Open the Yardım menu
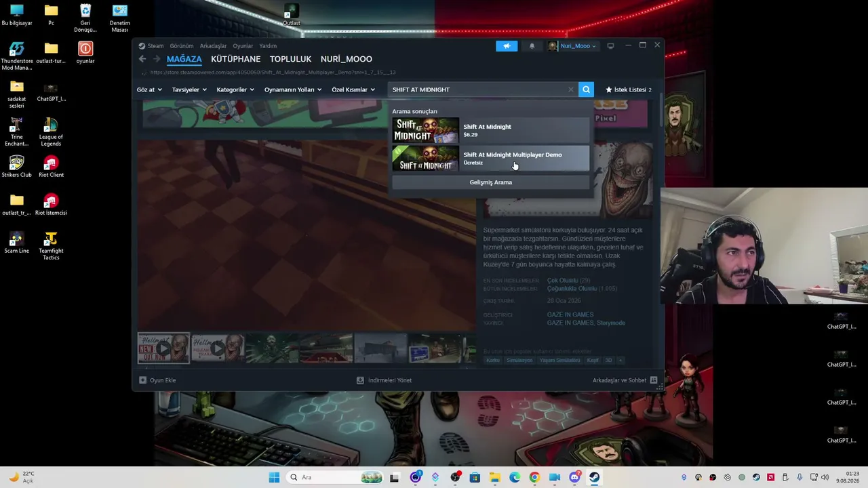This screenshot has width=868, height=488. click(x=268, y=46)
